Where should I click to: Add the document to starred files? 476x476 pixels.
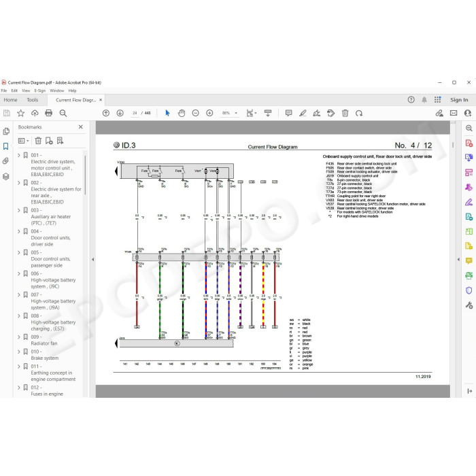point(20,114)
